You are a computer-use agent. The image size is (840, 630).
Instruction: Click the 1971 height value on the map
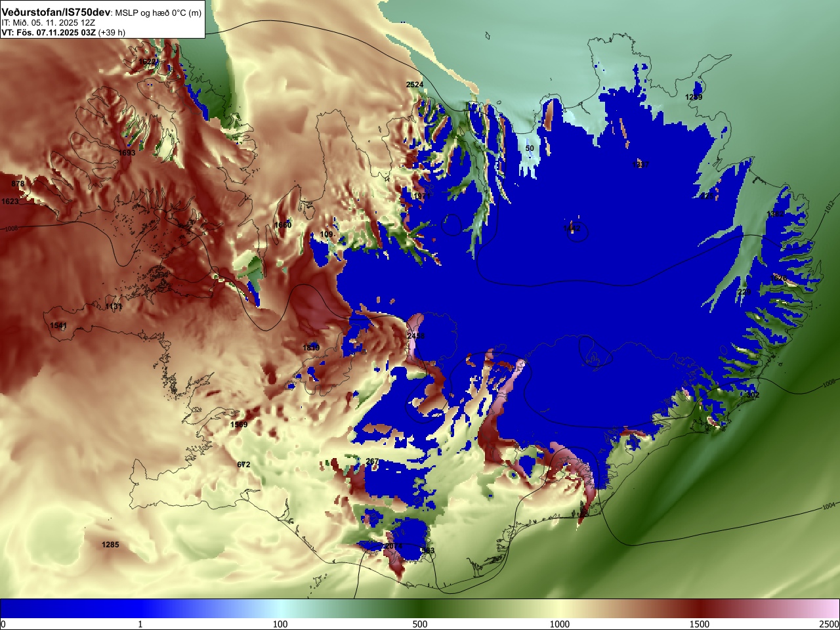pos(423,196)
